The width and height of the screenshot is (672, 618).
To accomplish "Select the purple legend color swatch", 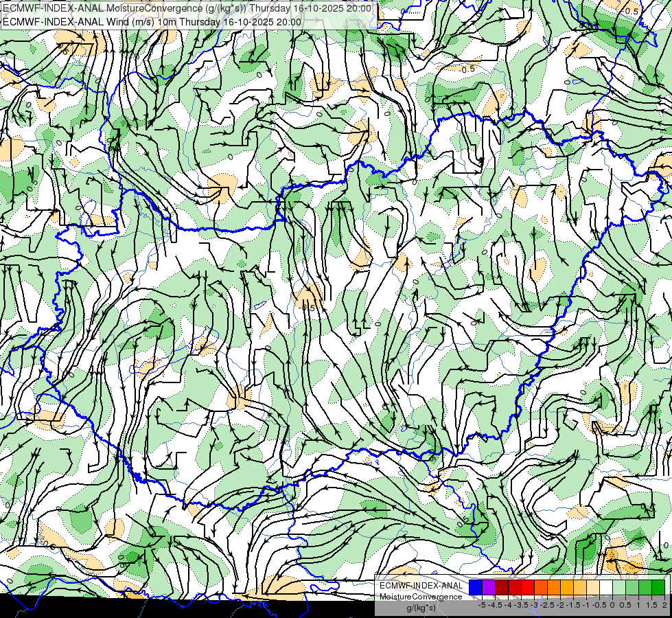I will 488,587.
